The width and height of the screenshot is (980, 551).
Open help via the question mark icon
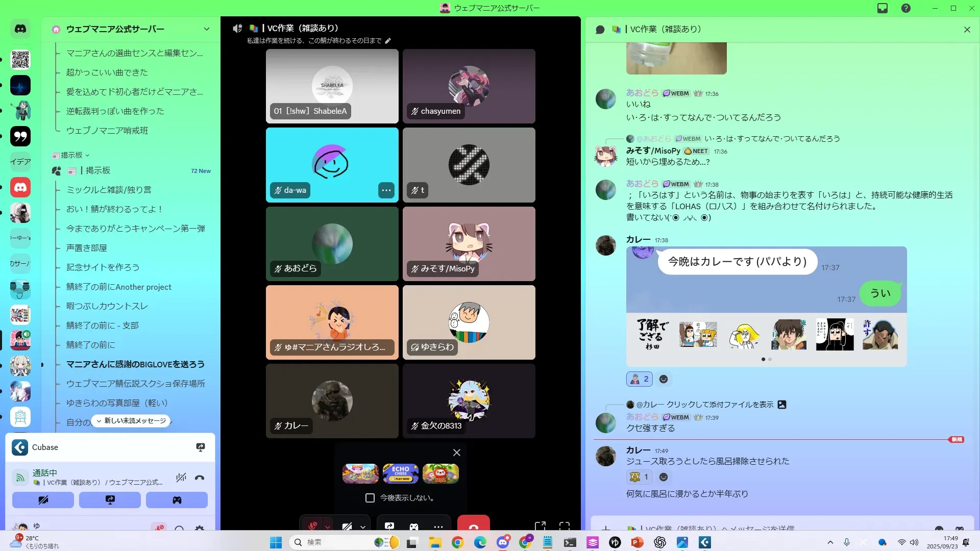(905, 8)
